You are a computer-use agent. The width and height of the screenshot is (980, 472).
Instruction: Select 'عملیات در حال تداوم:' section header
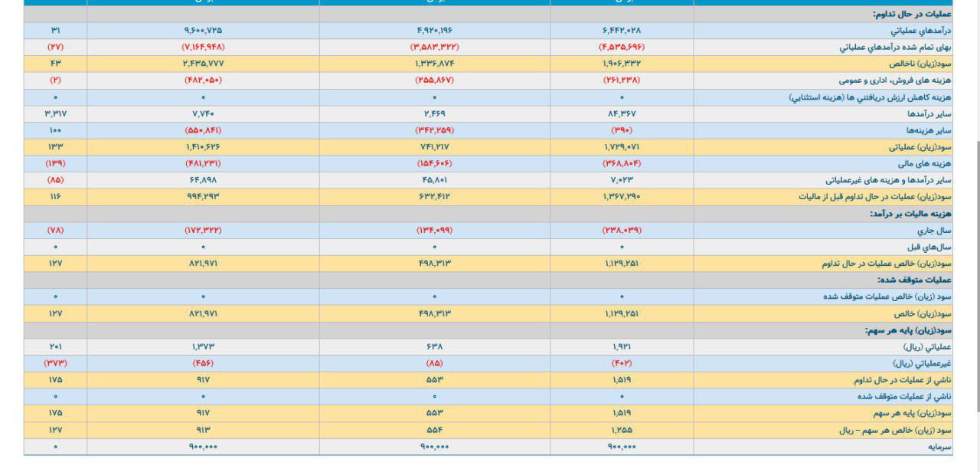[911, 14]
